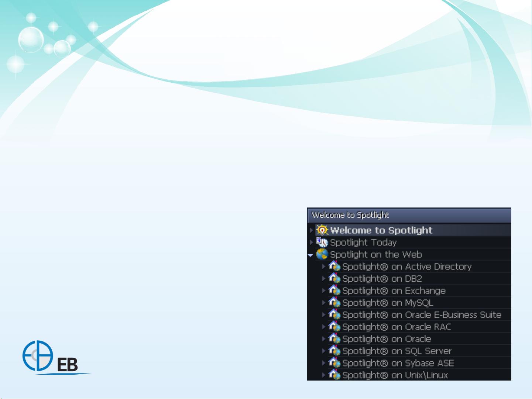This screenshot has height=399, width=532.
Task: Click the home icon beside Oracle E-Business Suite
Action: click(x=334, y=314)
